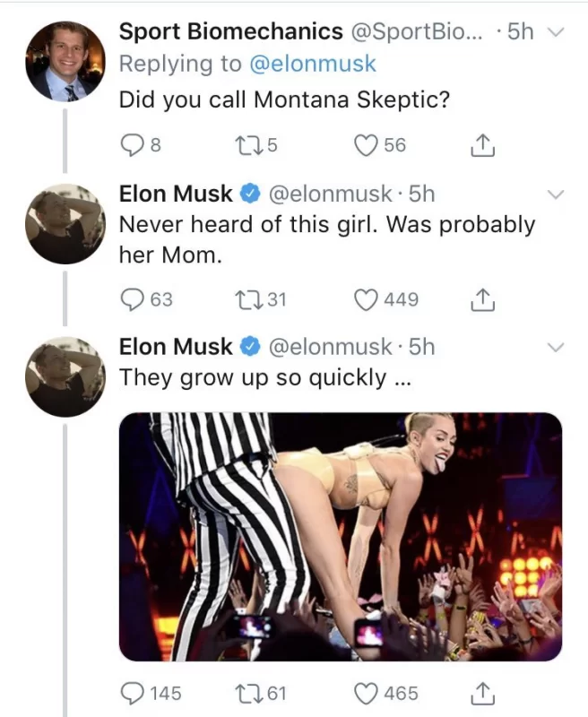Share the "They grow up so quickly" tweet
The width and height of the screenshot is (588, 717).
coord(482,693)
